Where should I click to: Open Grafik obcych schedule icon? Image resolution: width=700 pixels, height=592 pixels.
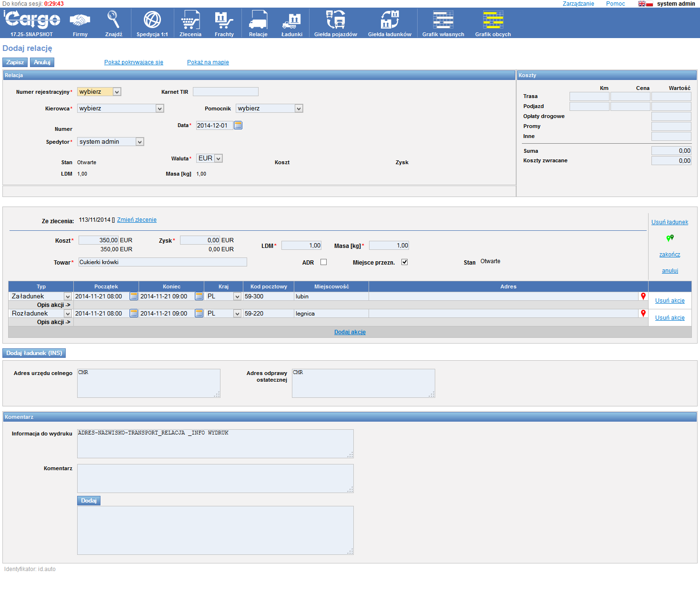coord(493,20)
